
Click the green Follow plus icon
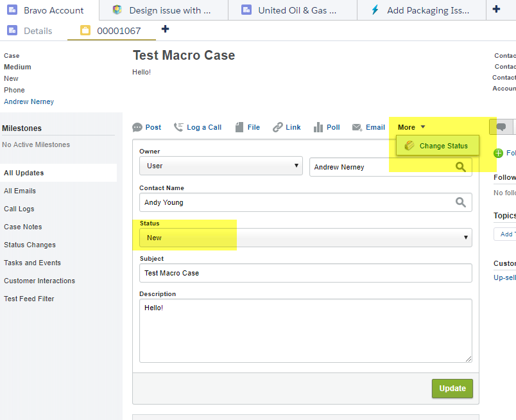[499, 153]
